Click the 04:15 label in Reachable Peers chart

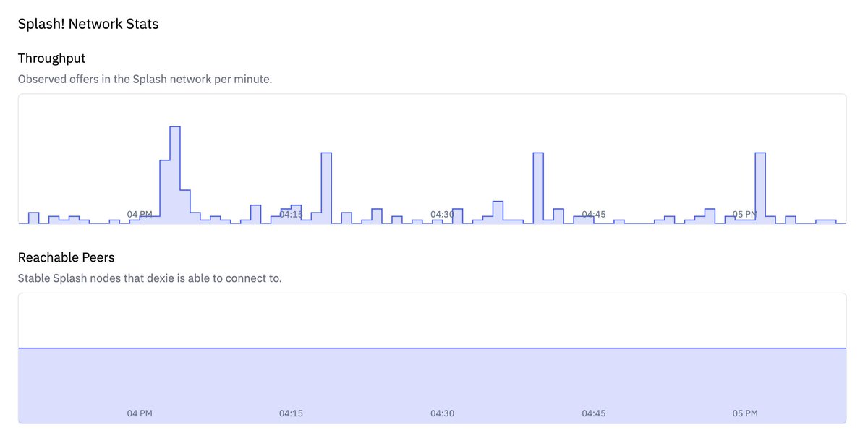coord(291,413)
